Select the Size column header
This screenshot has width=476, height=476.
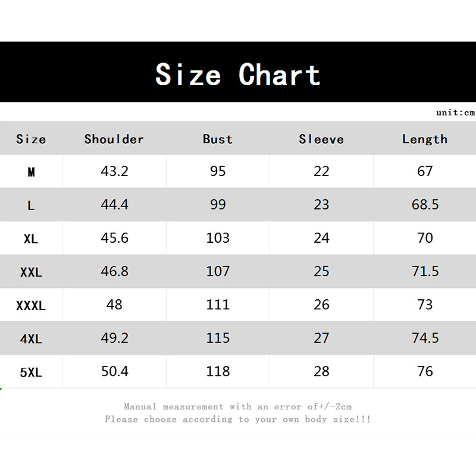31,139
